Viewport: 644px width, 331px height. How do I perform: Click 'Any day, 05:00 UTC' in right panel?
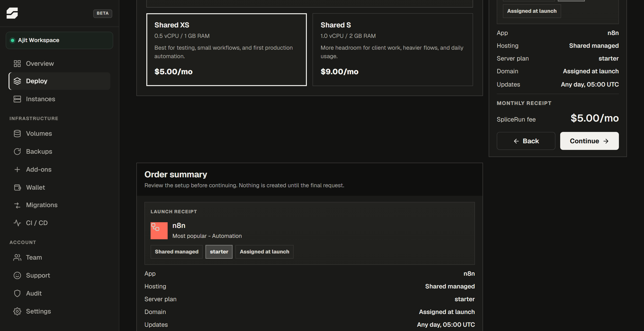point(590,84)
